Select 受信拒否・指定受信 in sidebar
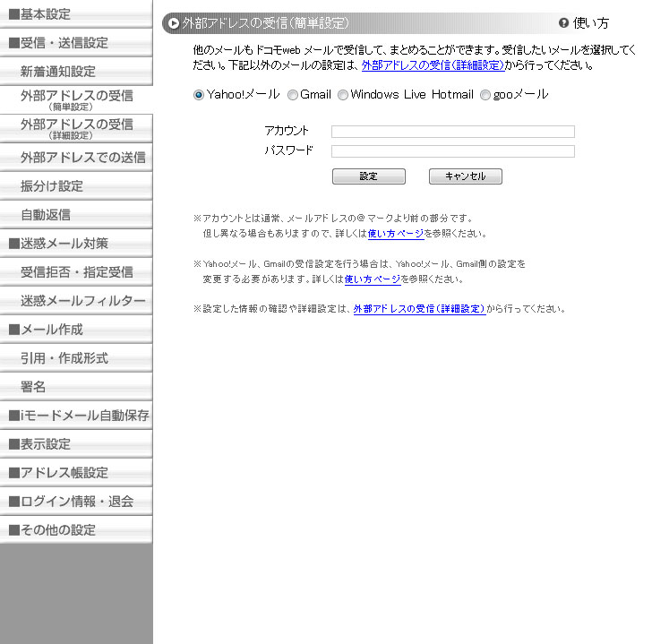669x644 pixels. click(x=76, y=272)
